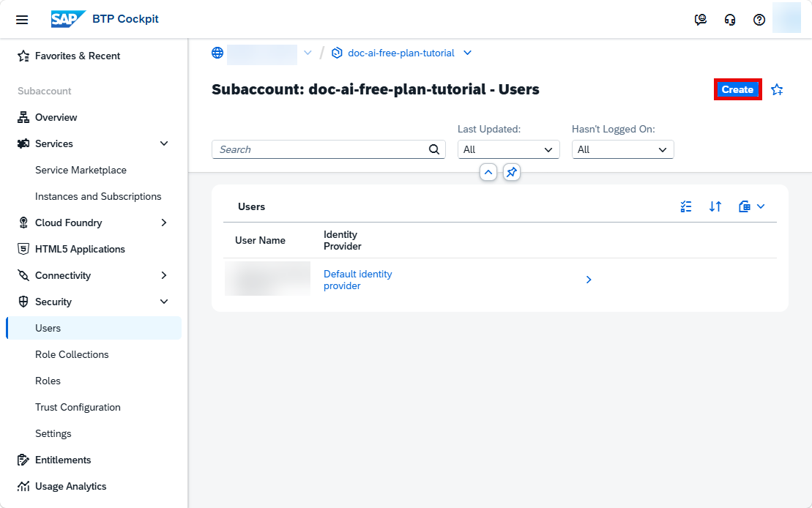This screenshot has height=508, width=812.
Task: Collapse the Services section chevron
Action: (164, 143)
